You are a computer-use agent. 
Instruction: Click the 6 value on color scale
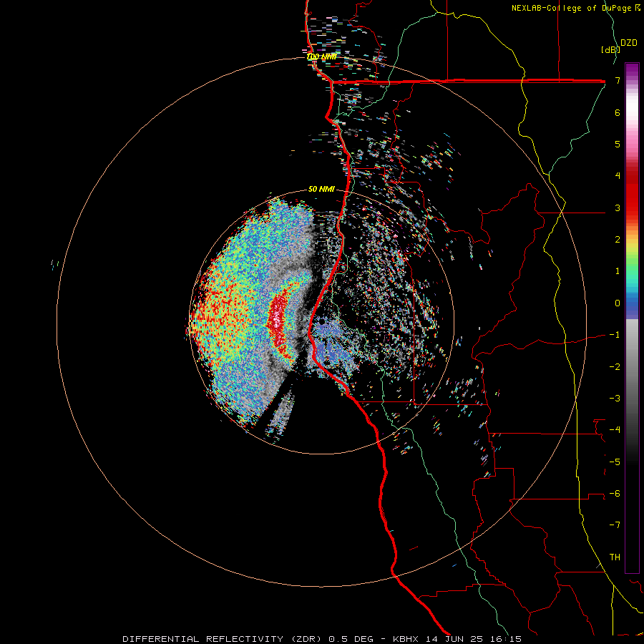tap(618, 112)
